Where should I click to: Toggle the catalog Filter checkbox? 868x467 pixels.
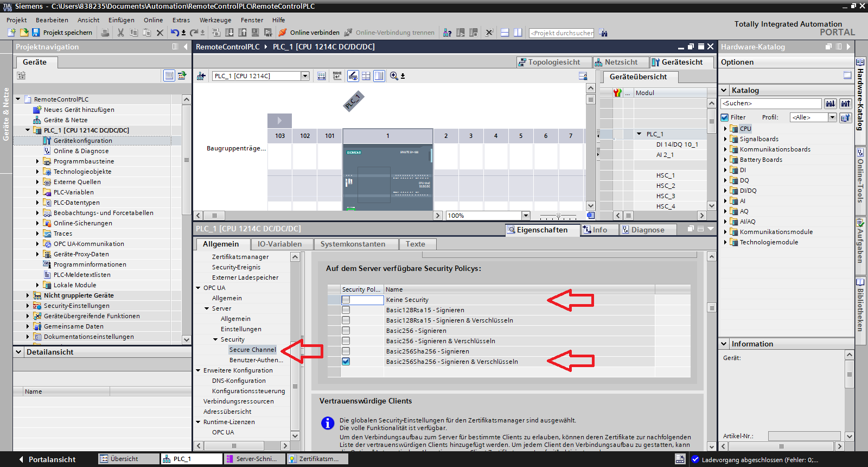[725, 117]
